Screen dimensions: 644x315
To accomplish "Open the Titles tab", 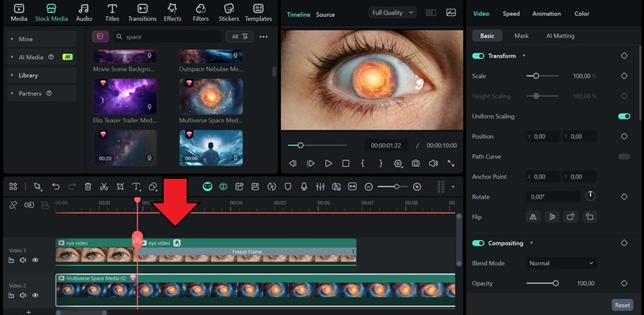I will [x=112, y=13].
